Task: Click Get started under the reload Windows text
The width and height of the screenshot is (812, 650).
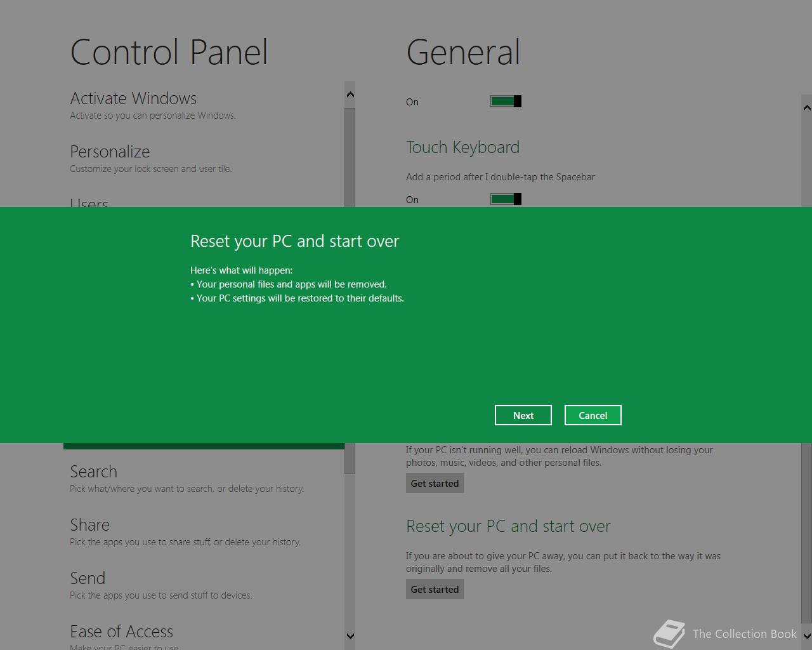Action: [435, 483]
